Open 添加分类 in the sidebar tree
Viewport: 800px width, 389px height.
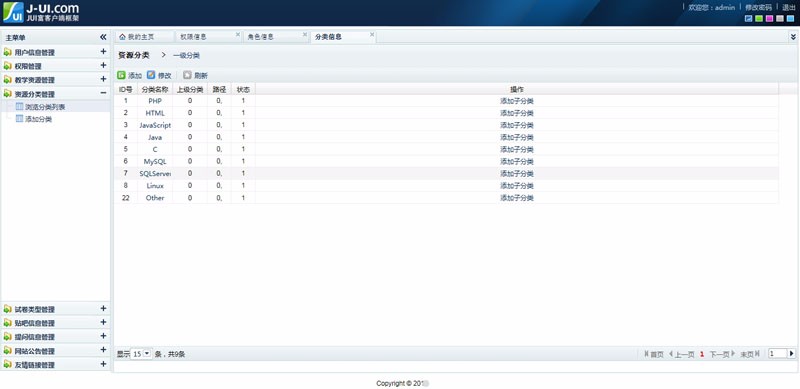(x=38, y=119)
